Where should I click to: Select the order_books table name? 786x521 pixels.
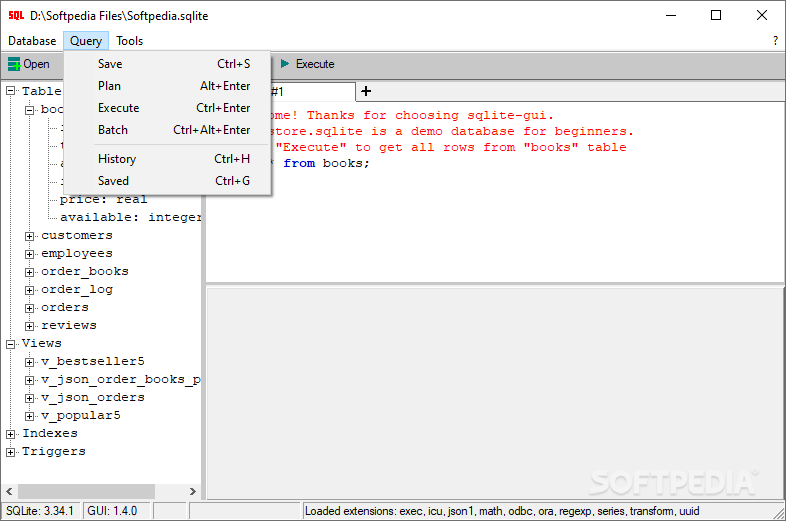coord(85,271)
